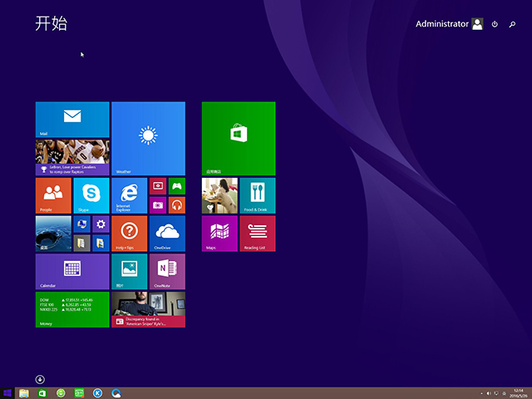Open the News tile about American Sniper
This screenshot has height=399, width=532.
[148, 309]
